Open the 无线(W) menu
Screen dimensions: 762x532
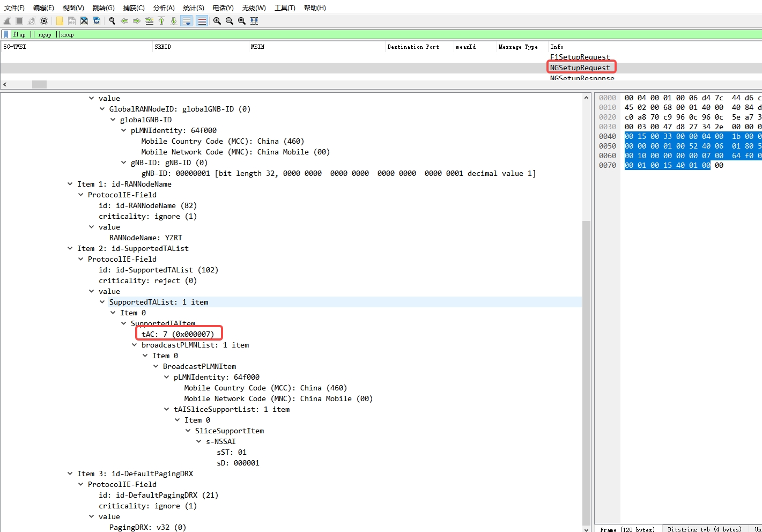pos(254,8)
